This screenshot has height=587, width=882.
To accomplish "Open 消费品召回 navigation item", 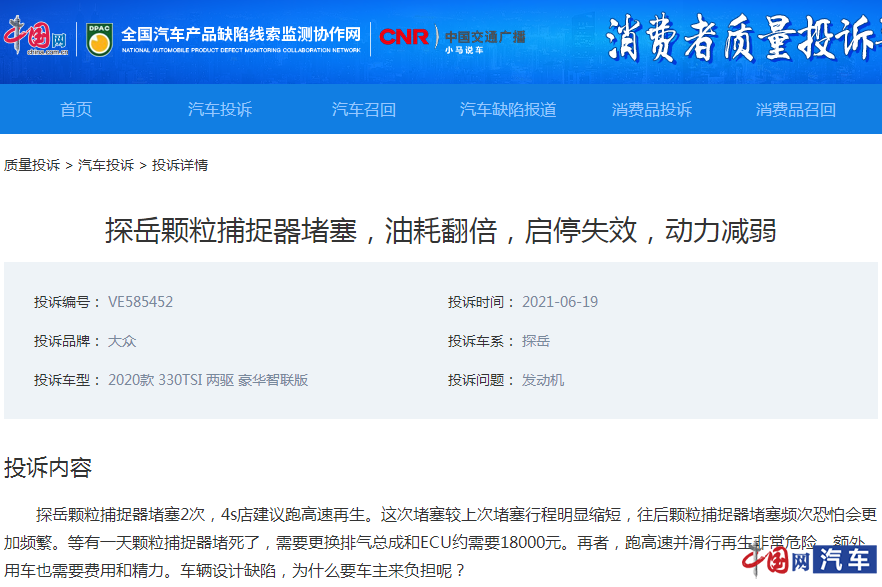I will (x=796, y=109).
